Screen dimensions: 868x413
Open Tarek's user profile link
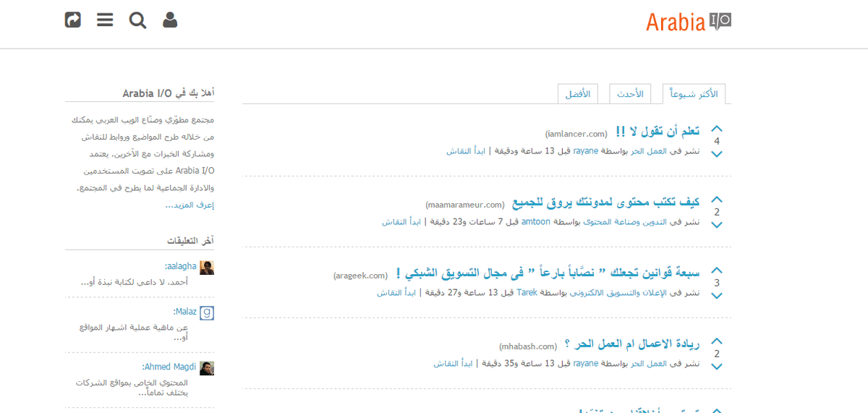tap(527, 293)
